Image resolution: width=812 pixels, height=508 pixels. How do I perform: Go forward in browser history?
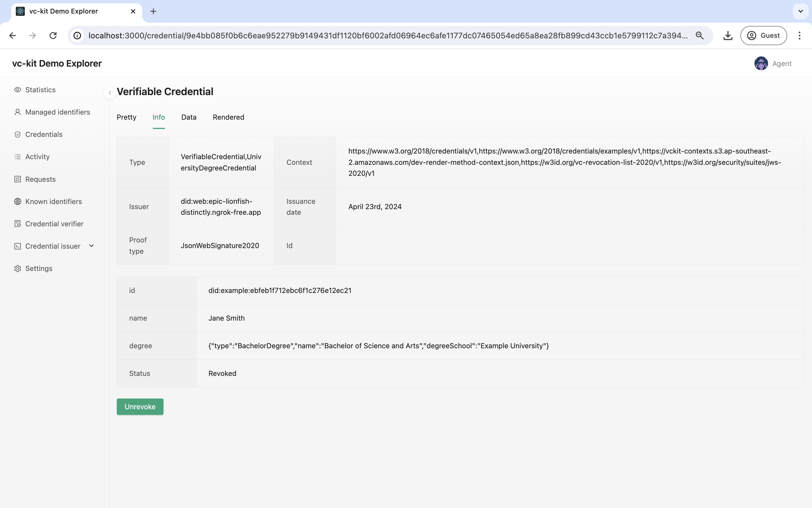coord(32,35)
